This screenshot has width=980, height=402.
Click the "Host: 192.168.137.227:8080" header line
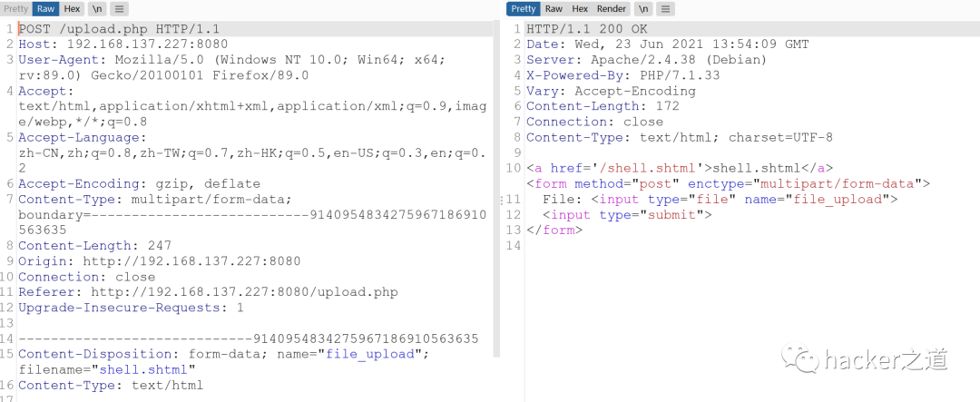pyautogui.click(x=123, y=44)
